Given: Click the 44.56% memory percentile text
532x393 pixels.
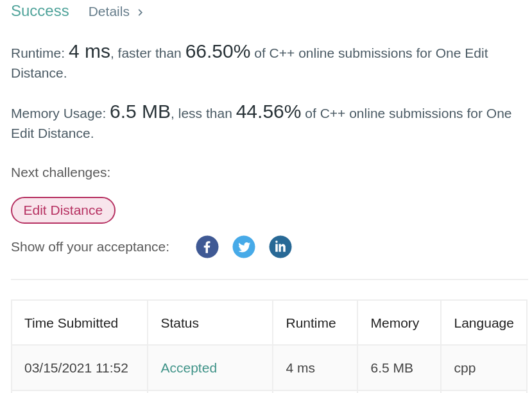Looking at the screenshot, I should [268, 112].
